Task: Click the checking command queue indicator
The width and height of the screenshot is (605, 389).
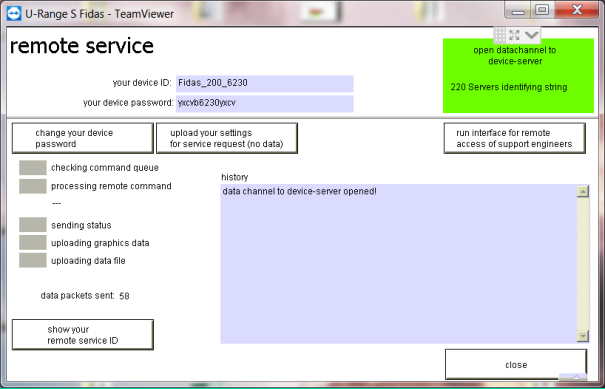Action: point(33,168)
